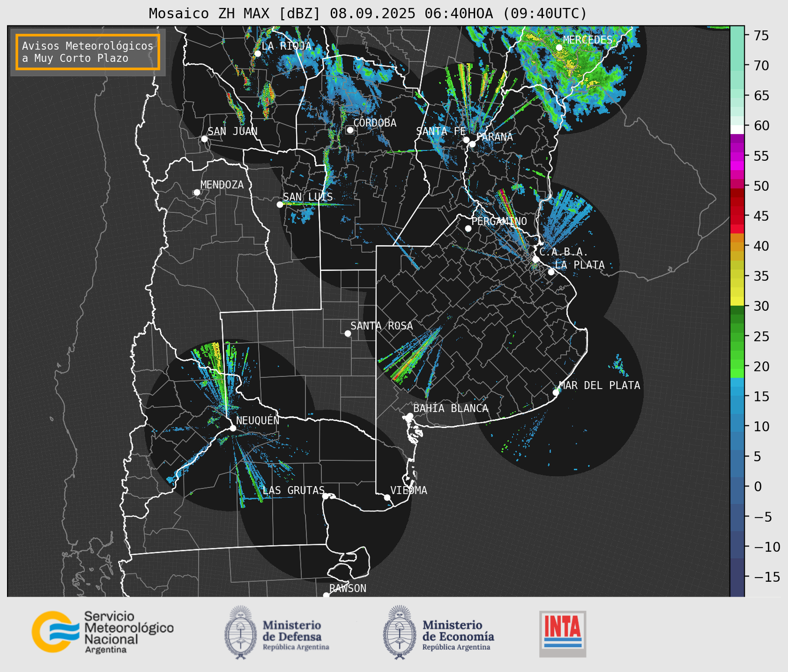The image size is (788, 672).
Task: Click the Avisos Meteorológicos a Muy Corto Plazo box
Action: [x=88, y=52]
